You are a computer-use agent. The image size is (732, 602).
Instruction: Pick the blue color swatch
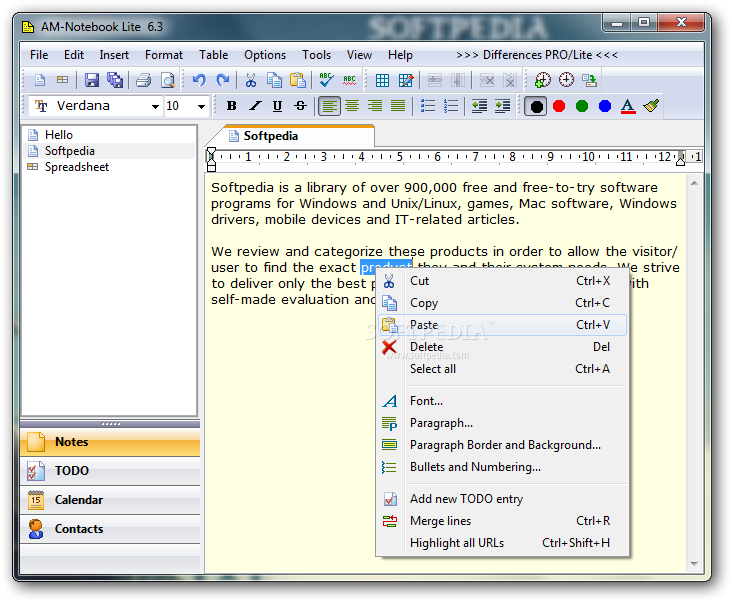click(x=605, y=106)
